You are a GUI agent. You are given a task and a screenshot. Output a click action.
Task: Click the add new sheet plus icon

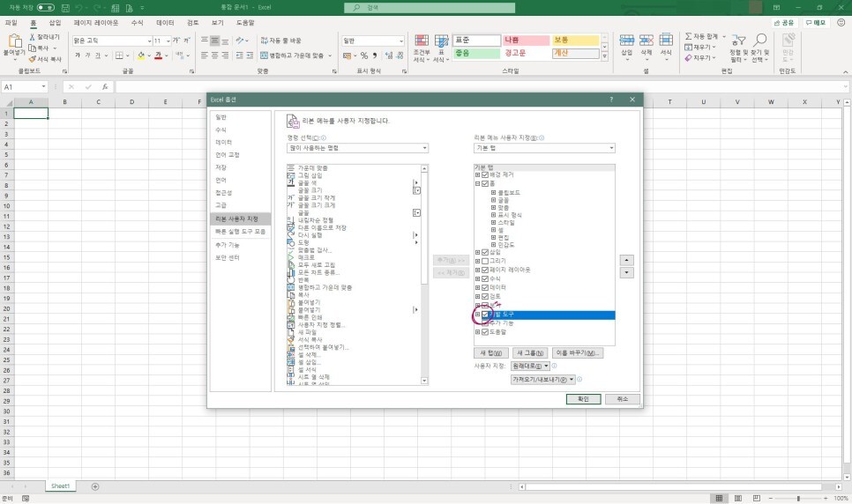pos(95,486)
